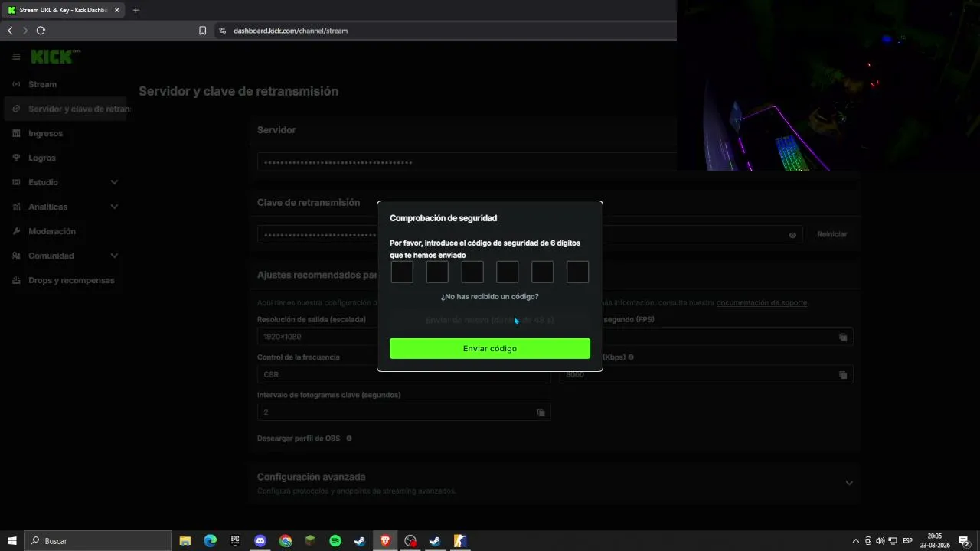Expand the Estudio sidebar section
Image resolution: width=980 pixels, height=551 pixels.
[114, 182]
